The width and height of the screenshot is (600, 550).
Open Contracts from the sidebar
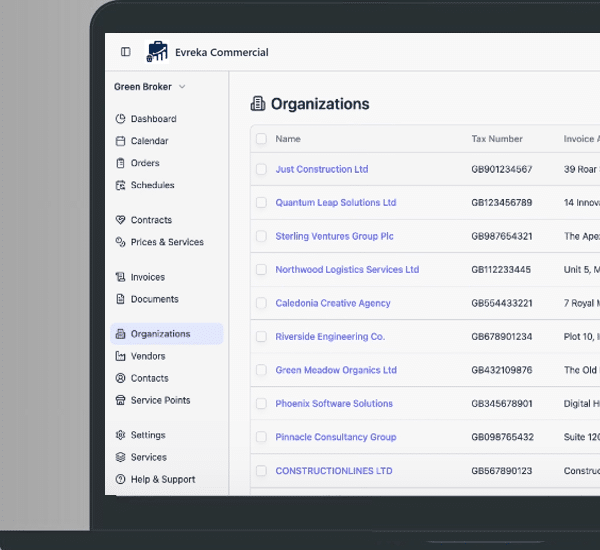coord(166,220)
